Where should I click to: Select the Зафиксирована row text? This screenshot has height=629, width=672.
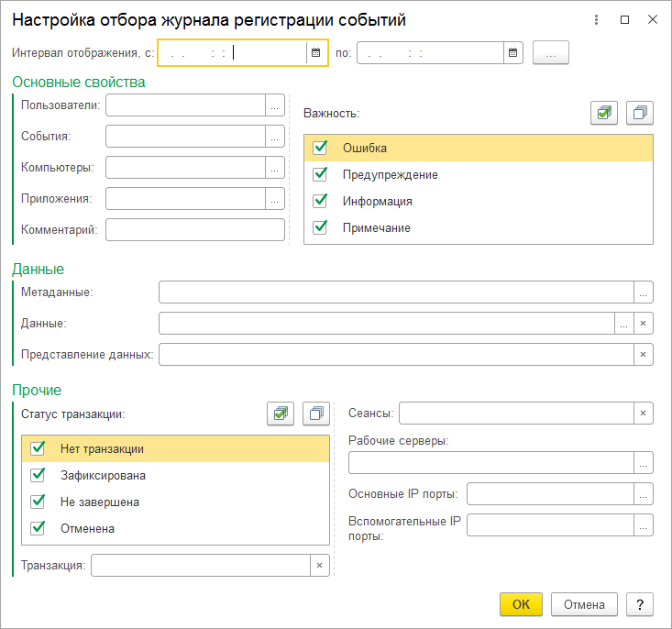(103, 476)
